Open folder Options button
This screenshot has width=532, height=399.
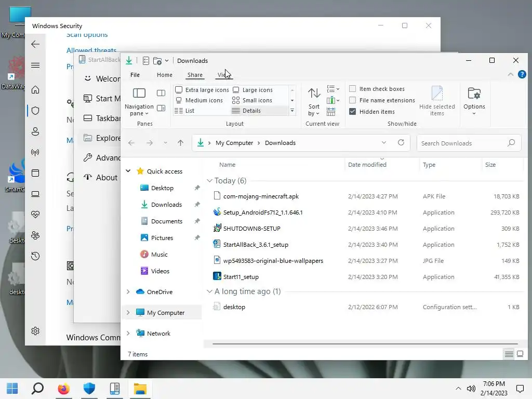[474, 101]
